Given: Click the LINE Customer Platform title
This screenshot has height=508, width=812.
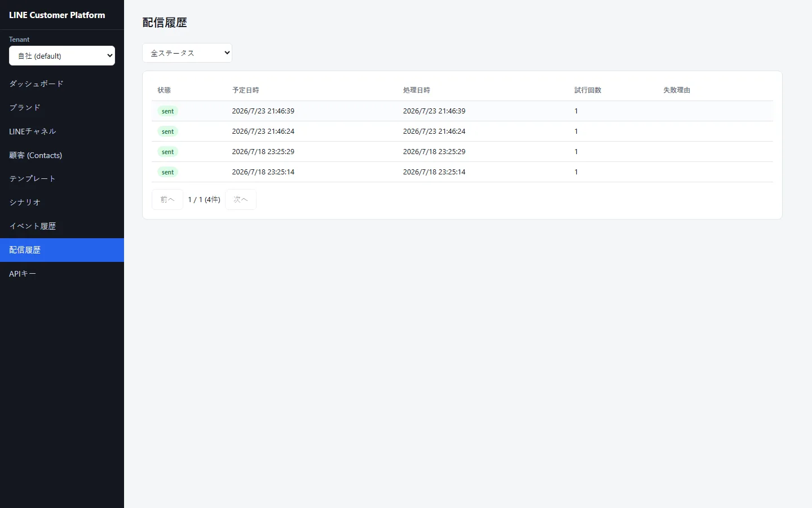Looking at the screenshot, I should 57,15.
